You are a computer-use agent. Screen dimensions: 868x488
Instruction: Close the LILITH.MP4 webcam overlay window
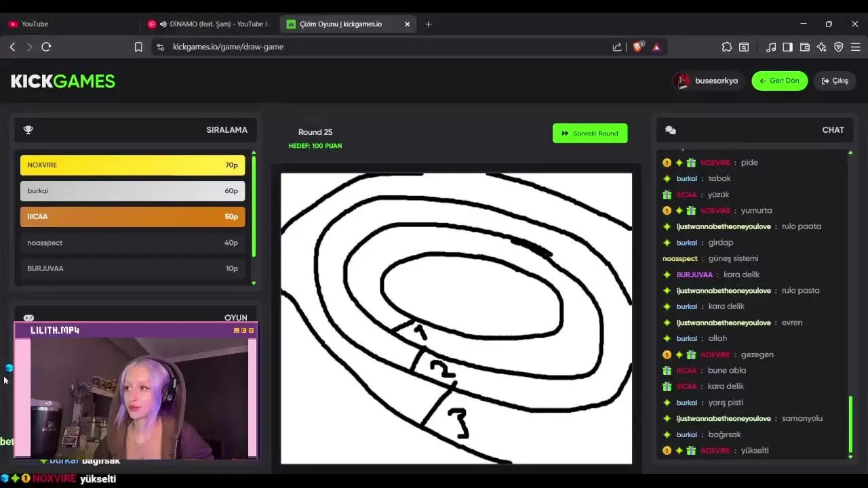pyautogui.click(x=251, y=330)
